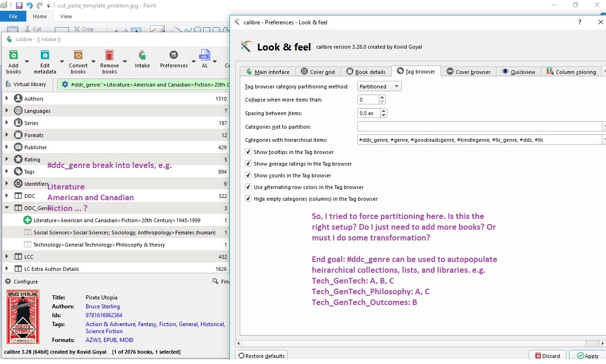Switch to Paint's View ribbon tab
The width and height of the screenshot is (606, 364).
pyautogui.click(x=66, y=16)
